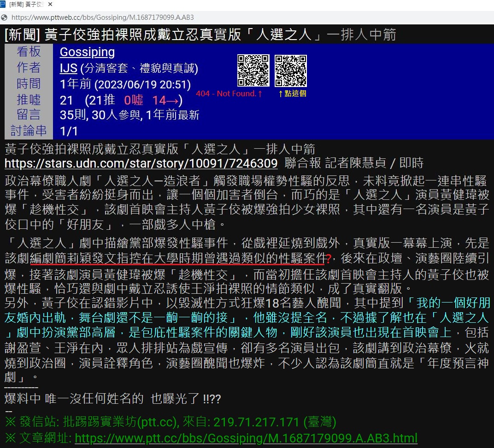Screen dimensions: 494x448
Task: Click the '討論串' header label
Action: click(x=29, y=131)
